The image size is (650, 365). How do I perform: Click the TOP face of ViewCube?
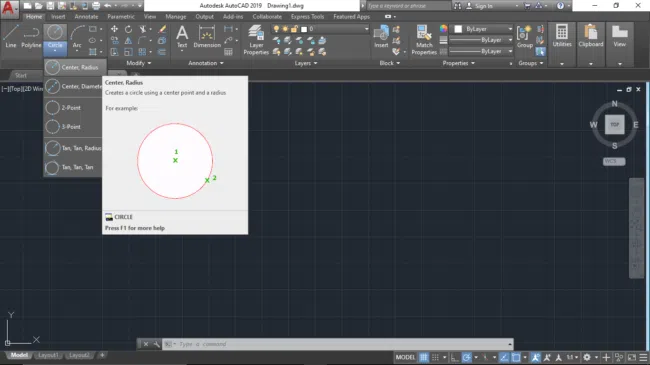614,124
